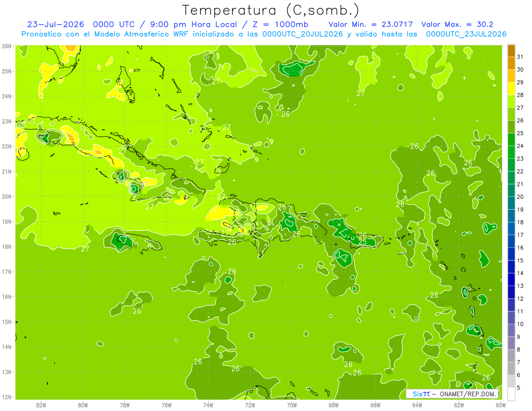
Task: Click latitude axis label "21N"
Action: (x=7, y=172)
